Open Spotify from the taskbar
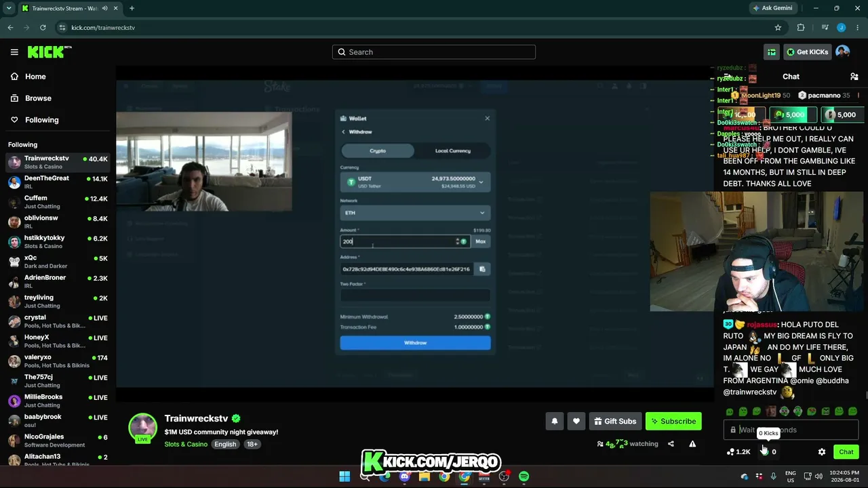The height and width of the screenshot is (488, 868). pyautogui.click(x=524, y=476)
